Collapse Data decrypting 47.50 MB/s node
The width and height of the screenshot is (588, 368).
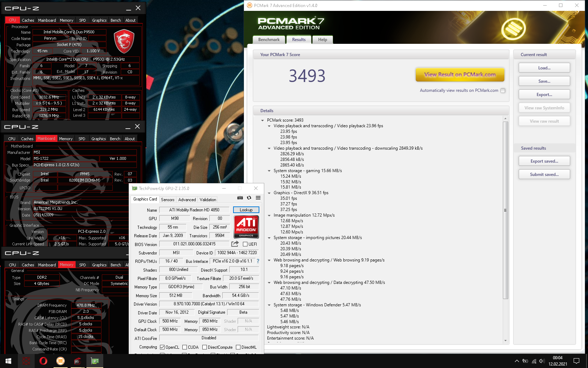click(x=269, y=282)
